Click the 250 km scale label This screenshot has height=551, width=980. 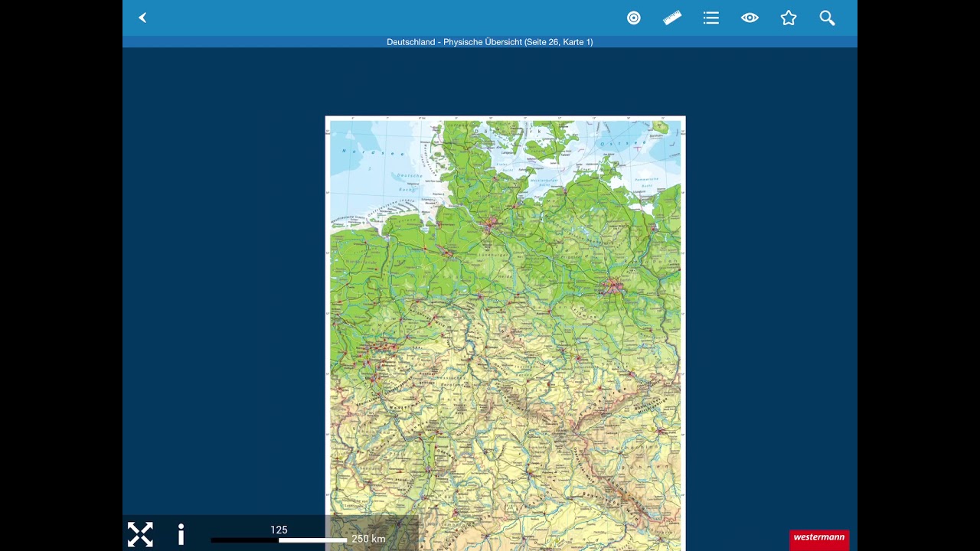[368, 539]
